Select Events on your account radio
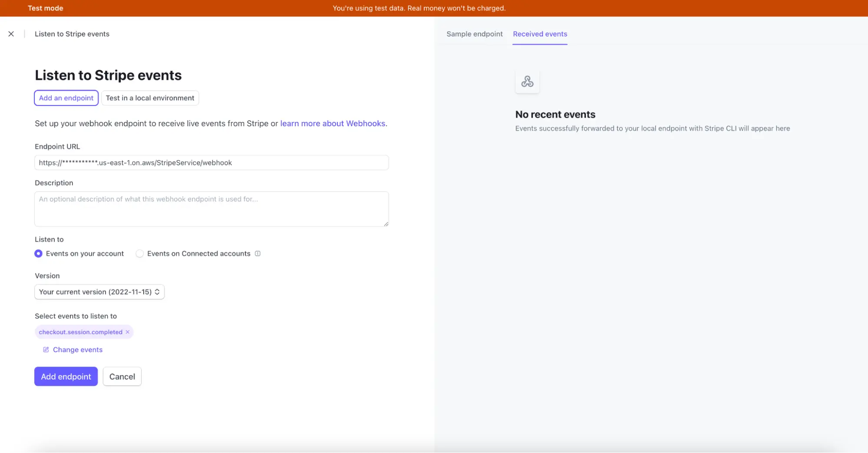Image resolution: width=868 pixels, height=453 pixels. pos(39,253)
